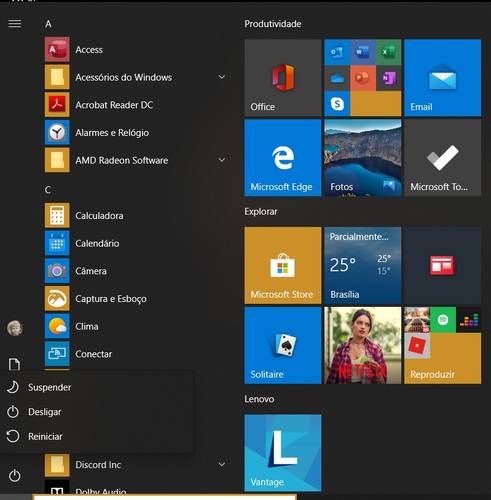The width and height of the screenshot is (491, 500).
Task: Open the Dolby Audio entry
Action: pyautogui.click(x=137, y=488)
